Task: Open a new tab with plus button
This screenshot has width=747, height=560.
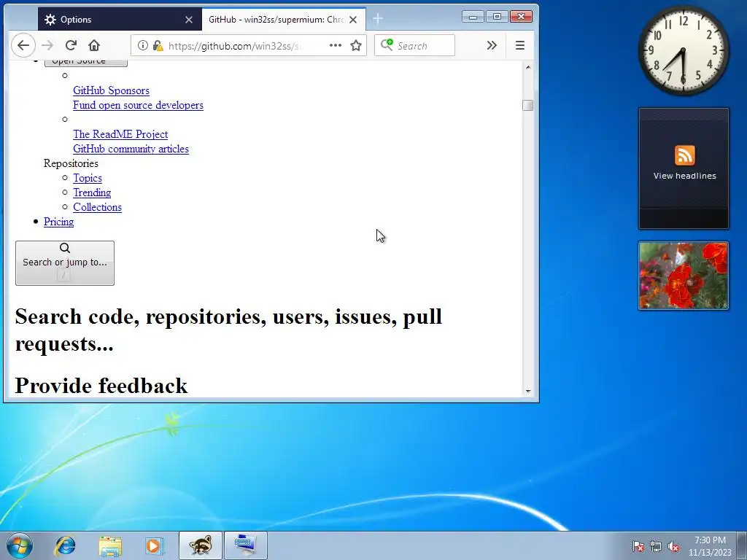Action: (x=378, y=18)
